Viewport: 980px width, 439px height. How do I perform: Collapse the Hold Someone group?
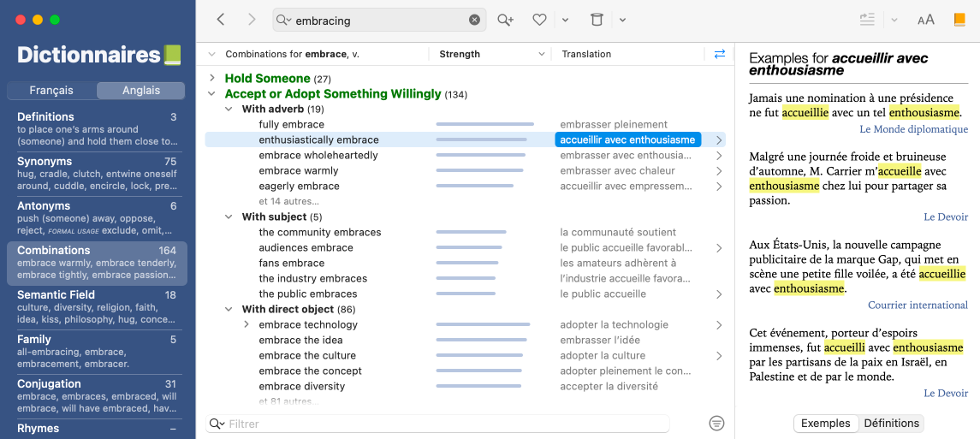(x=212, y=79)
